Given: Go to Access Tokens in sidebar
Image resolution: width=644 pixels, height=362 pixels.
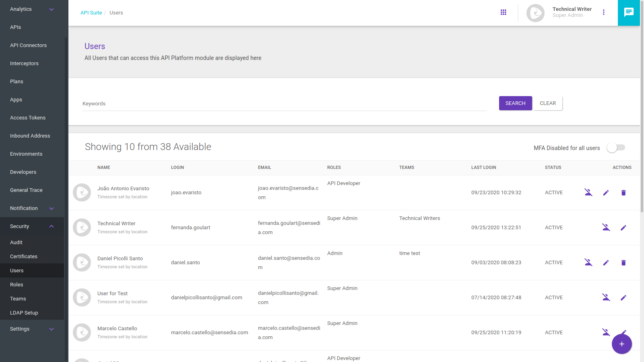Looking at the screenshot, I should (x=28, y=118).
